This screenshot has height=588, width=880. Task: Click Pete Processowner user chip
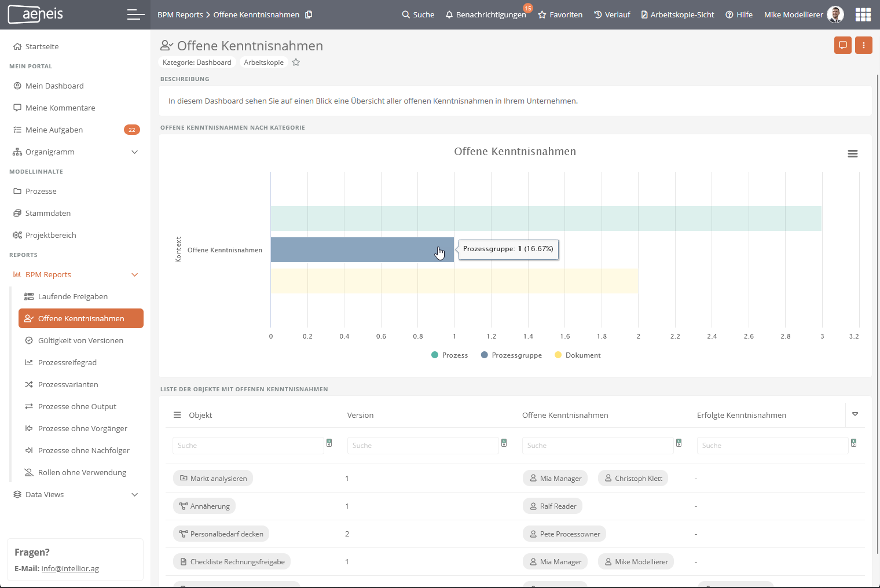[x=564, y=534]
